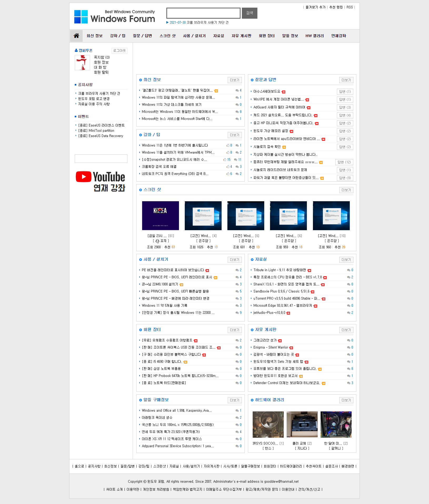The width and height of the screenshot is (429, 504).
Task: Open the 회원 탈퇴 link
Action: (101, 72)
